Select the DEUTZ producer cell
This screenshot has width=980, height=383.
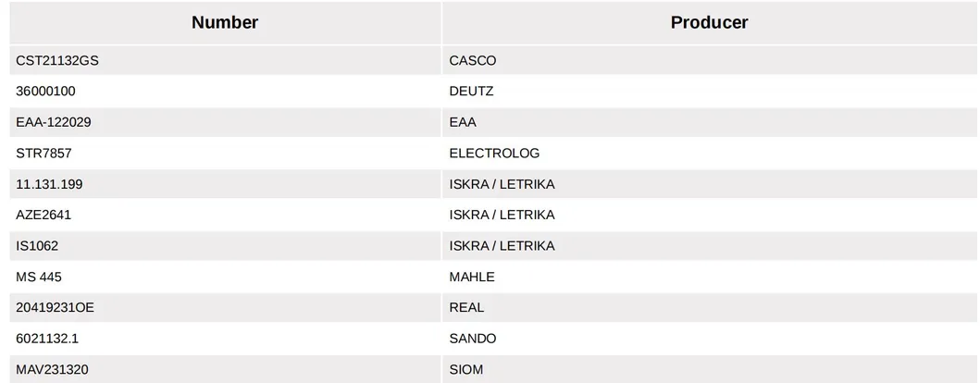point(471,92)
